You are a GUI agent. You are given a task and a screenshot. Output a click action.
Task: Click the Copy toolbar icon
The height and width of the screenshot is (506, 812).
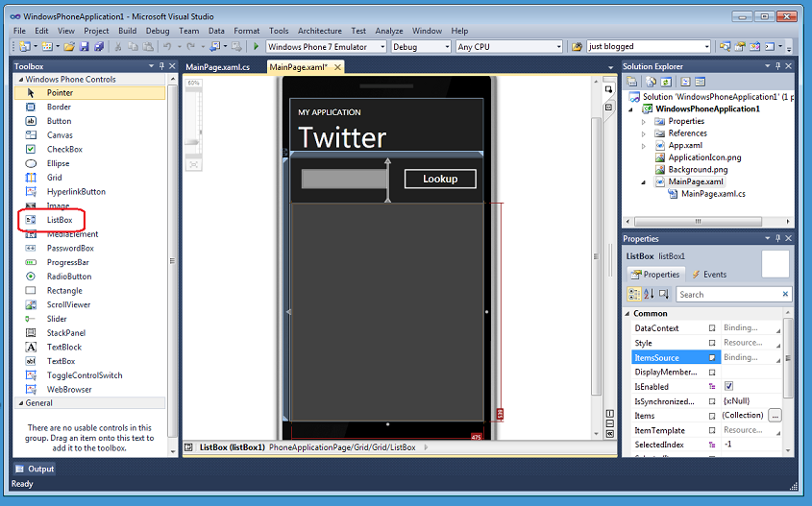pos(133,46)
